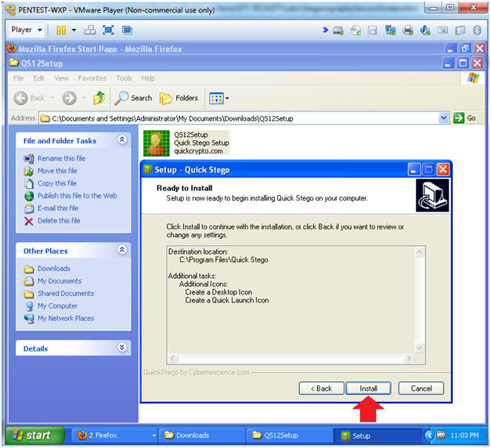Image resolution: width=491 pixels, height=448 pixels.
Task: Click Search in the Explorer toolbar
Action: 133,98
